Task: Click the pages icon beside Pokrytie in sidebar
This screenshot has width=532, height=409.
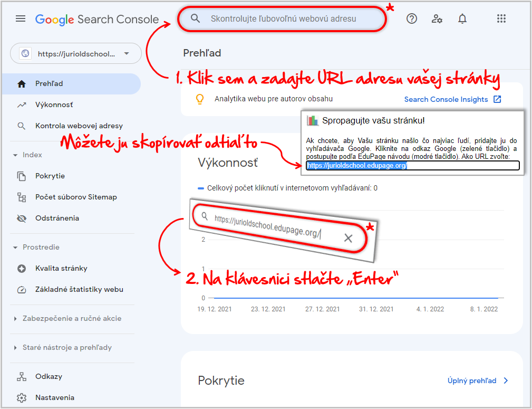Action: pyautogui.click(x=22, y=176)
